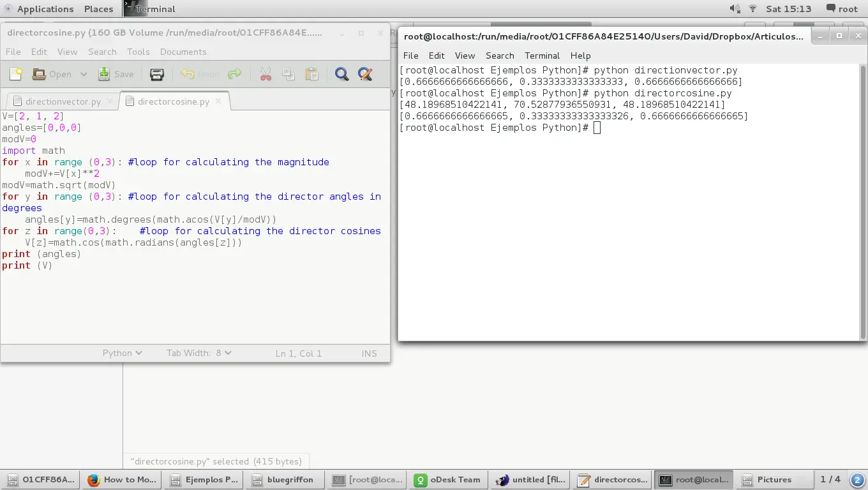Open the Terminal window Search menu
868x490 pixels.
500,56
